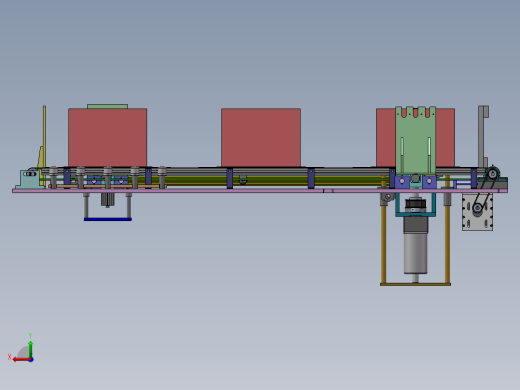
Task: Select the long pink base plate
Action: [x=260, y=191]
